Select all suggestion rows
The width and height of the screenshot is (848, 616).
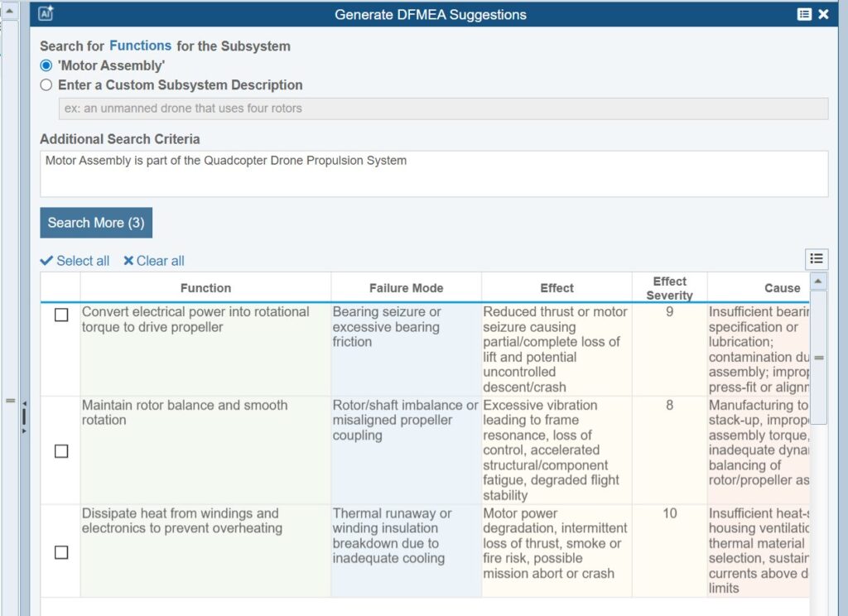pyautogui.click(x=82, y=261)
